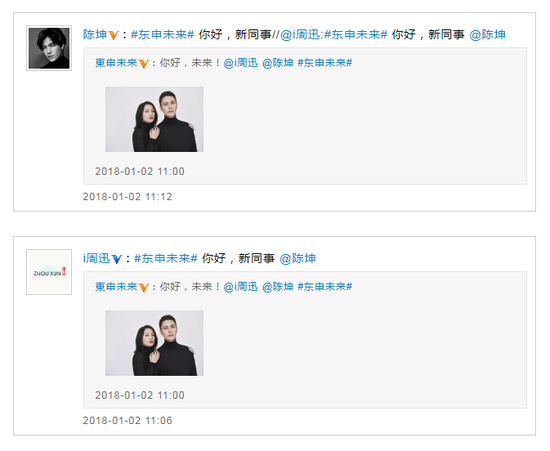
Task: Click the @陈坤 mention in i周迅's post
Action: tap(298, 258)
